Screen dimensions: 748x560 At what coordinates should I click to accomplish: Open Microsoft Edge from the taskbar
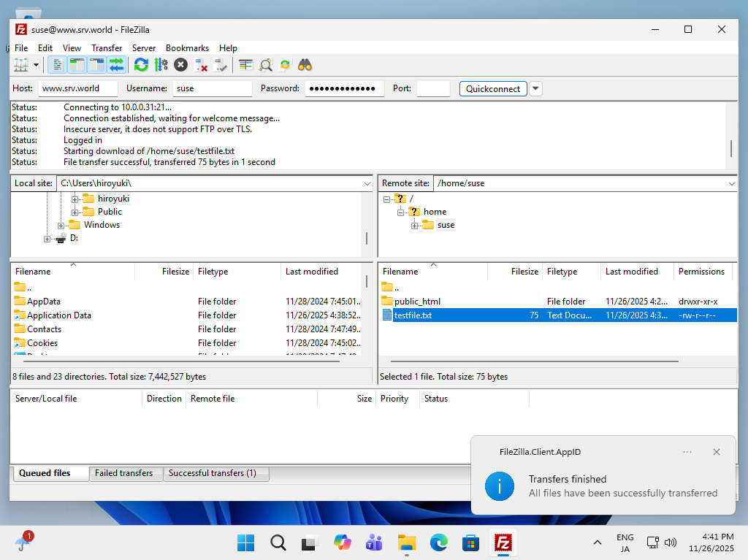click(438, 542)
